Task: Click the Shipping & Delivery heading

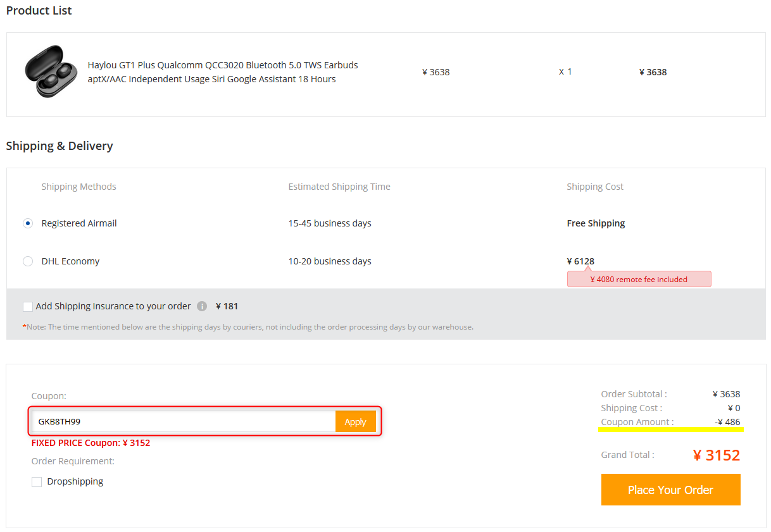Action: [x=60, y=146]
